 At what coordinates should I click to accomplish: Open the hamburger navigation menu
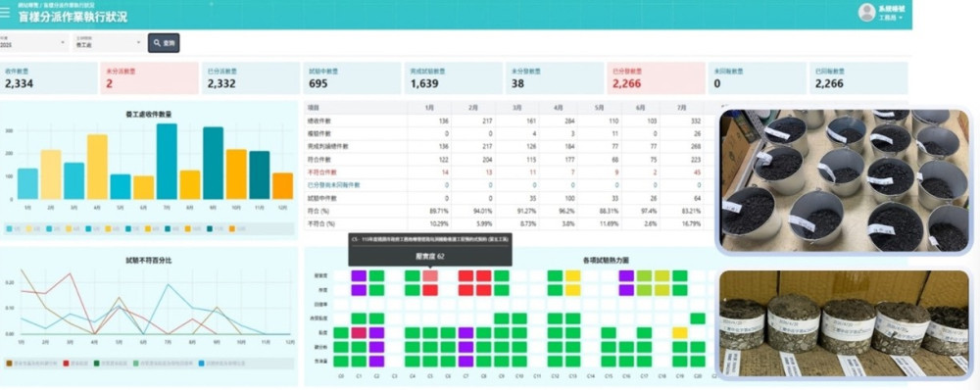coord(5,12)
